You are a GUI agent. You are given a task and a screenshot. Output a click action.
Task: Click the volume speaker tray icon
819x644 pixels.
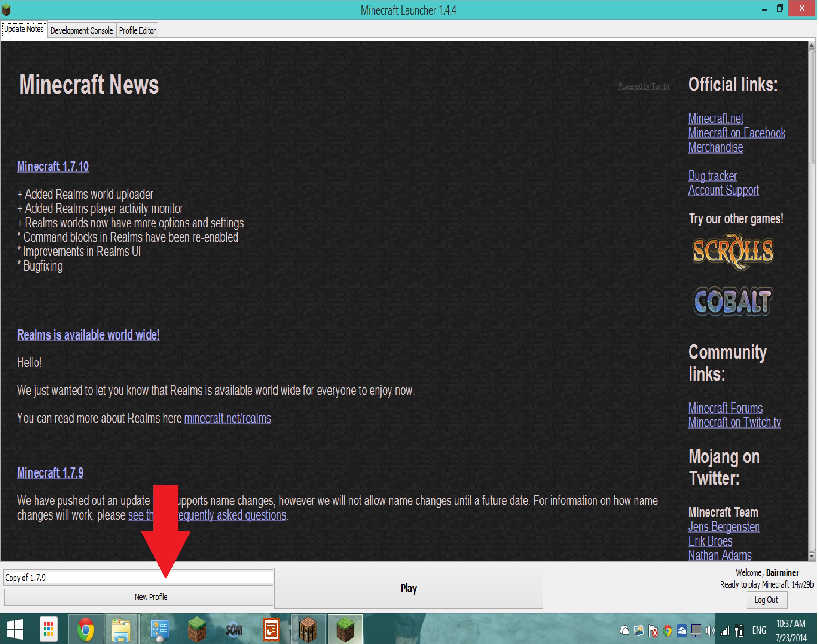pyautogui.click(x=710, y=630)
